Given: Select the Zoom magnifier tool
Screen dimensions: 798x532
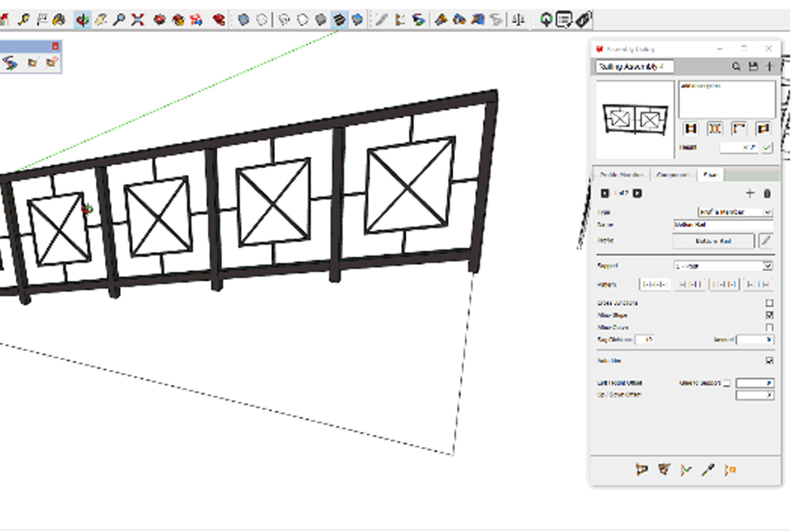Looking at the screenshot, I should pos(119,20).
